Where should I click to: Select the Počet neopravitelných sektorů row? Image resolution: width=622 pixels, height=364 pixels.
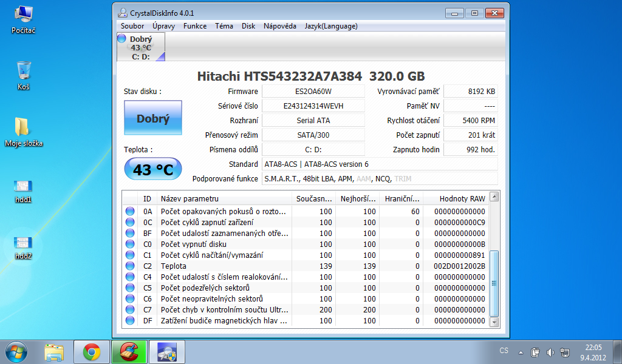tap(306, 298)
